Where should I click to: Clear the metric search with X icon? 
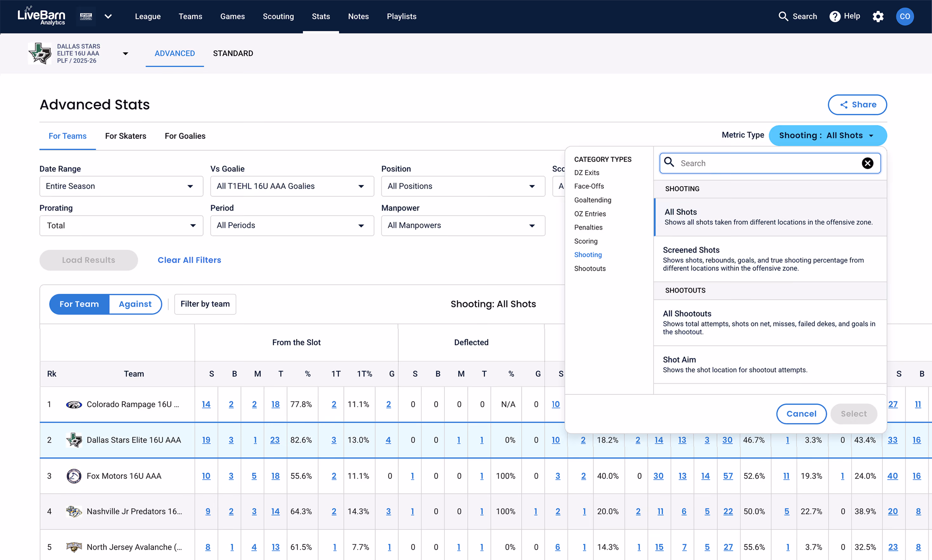[867, 163]
